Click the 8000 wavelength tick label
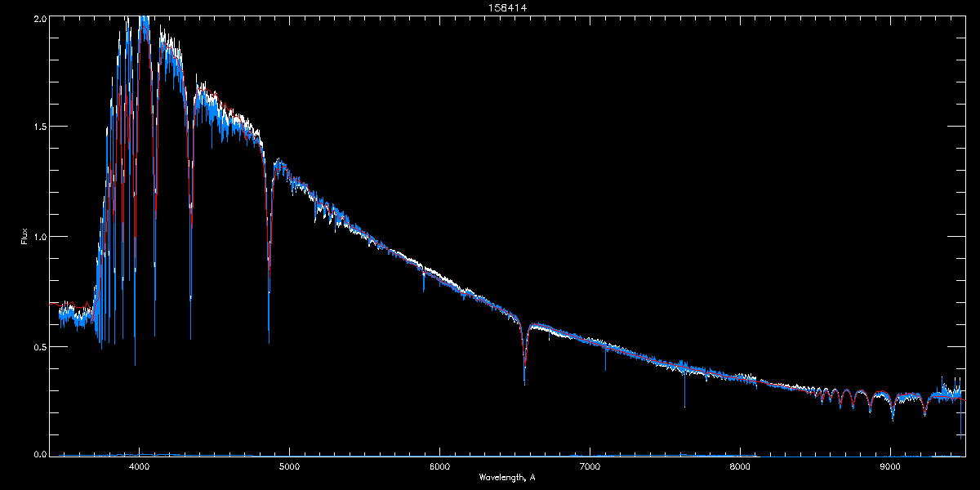This screenshot has height=490, width=980. point(740,466)
